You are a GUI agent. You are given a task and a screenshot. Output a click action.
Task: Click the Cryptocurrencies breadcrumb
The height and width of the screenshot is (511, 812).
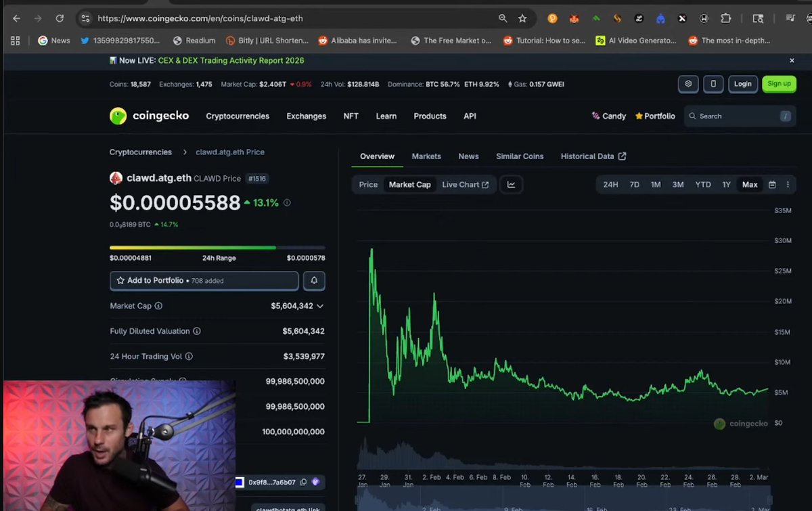tap(141, 152)
